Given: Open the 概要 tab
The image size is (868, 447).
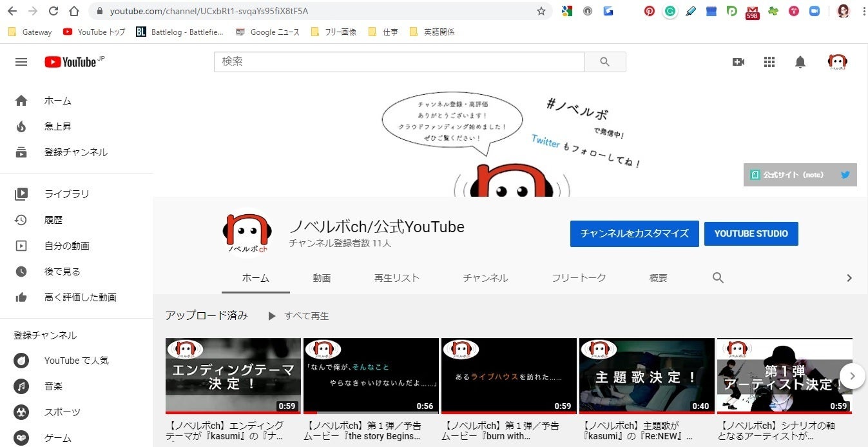Looking at the screenshot, I should [x=658, y=278].
